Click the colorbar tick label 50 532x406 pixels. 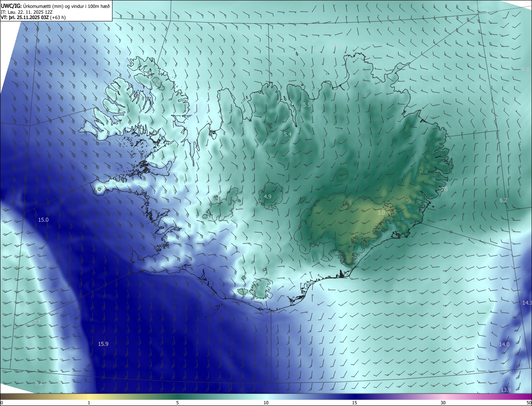pyautogui.click(x=529, y=403)
